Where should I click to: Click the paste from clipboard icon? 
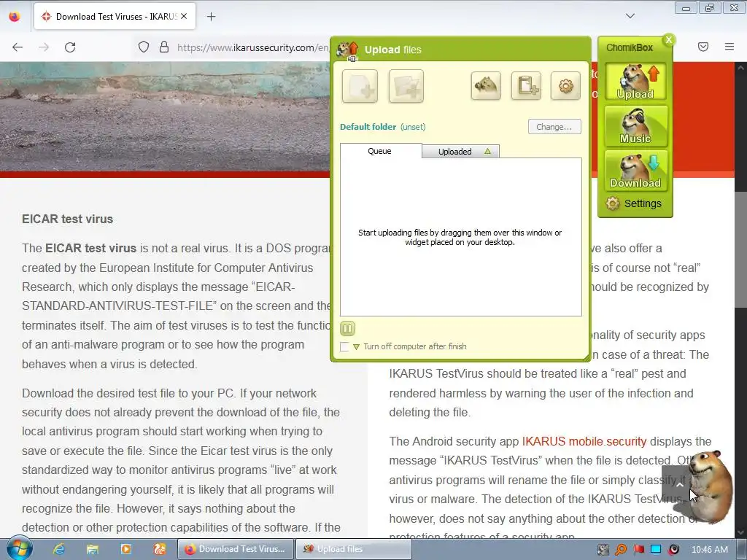[526, 86]
